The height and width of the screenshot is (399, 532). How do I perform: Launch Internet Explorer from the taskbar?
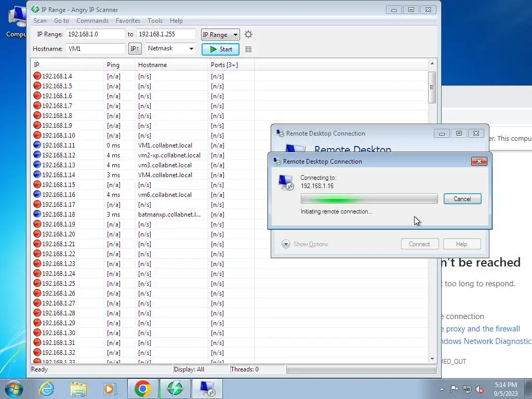(46, 389)
